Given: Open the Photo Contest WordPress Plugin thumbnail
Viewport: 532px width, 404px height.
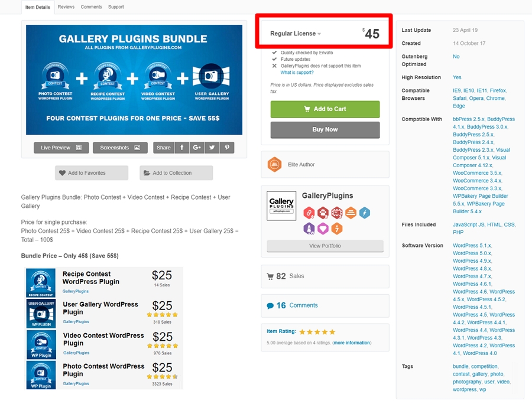Looking at the screenshot, I should pos(41,375).
